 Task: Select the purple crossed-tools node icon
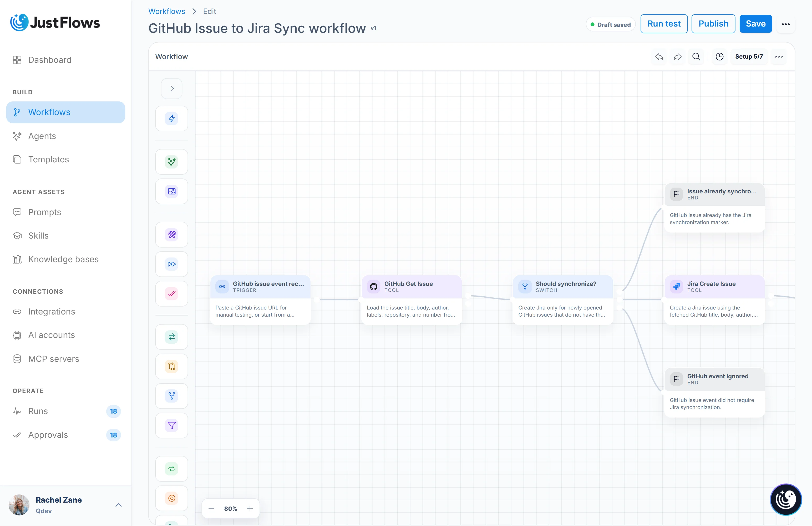[172, 235]
